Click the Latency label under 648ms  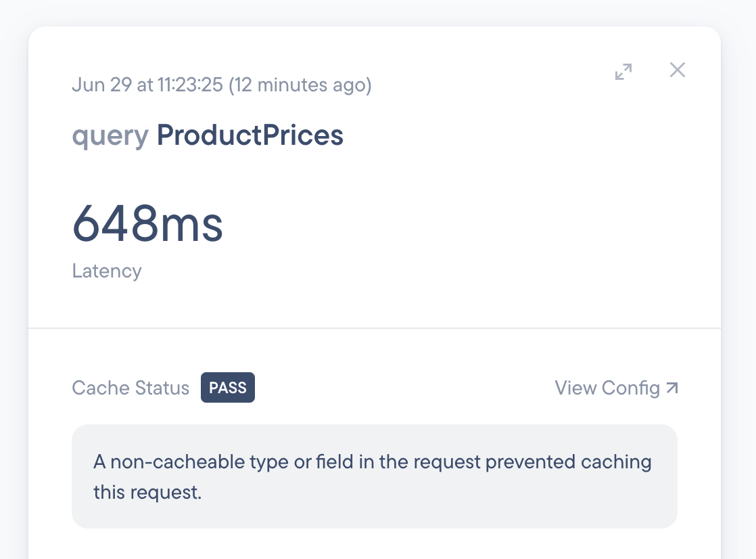pos(107,271)
